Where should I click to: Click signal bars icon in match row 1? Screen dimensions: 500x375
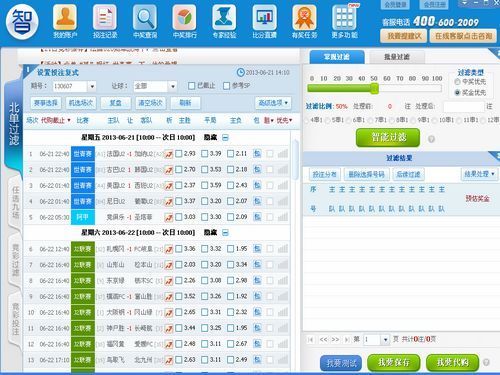283,154
